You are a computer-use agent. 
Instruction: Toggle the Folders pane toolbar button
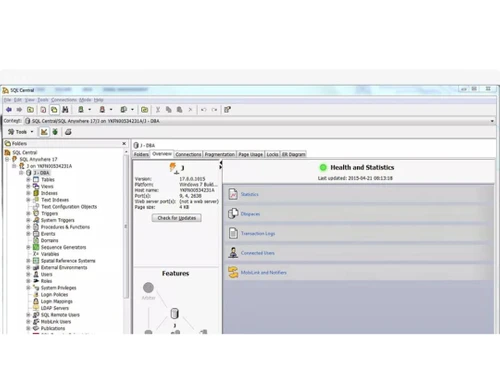pos(54,109)
